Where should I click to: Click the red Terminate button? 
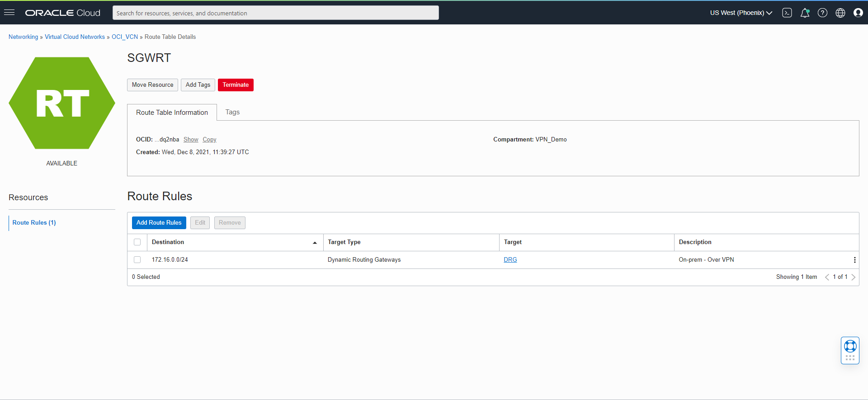236,85
